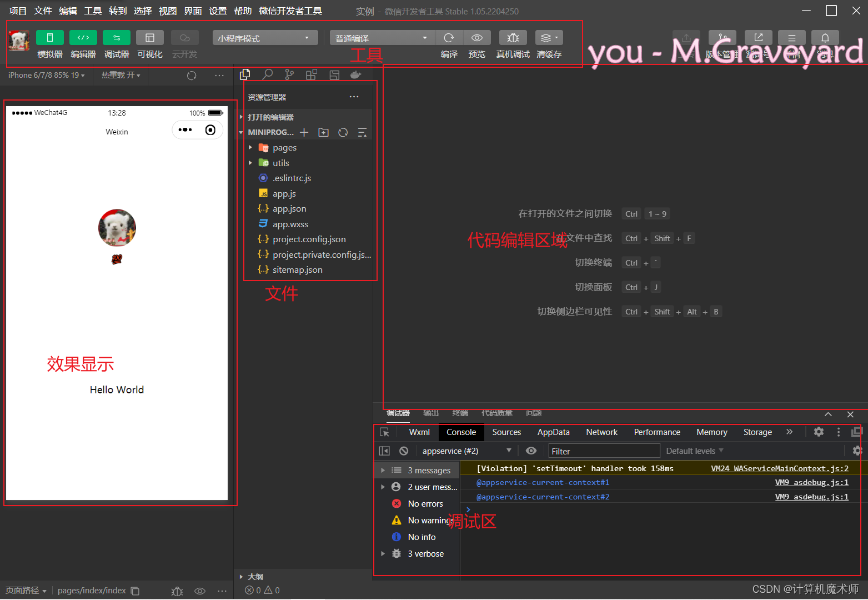Select the inspect element picker icon

click(384, 432)
